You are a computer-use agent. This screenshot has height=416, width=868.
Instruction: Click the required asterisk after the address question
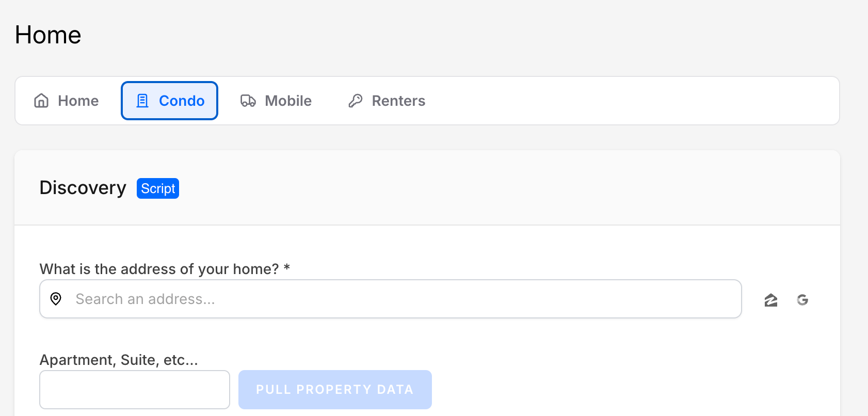click(287, 268)
